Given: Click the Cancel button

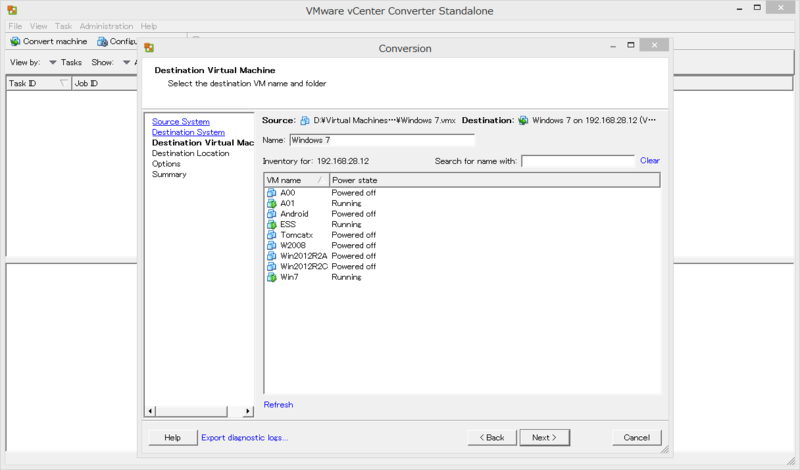Looking at the screenshot, I should coord(637,437).
